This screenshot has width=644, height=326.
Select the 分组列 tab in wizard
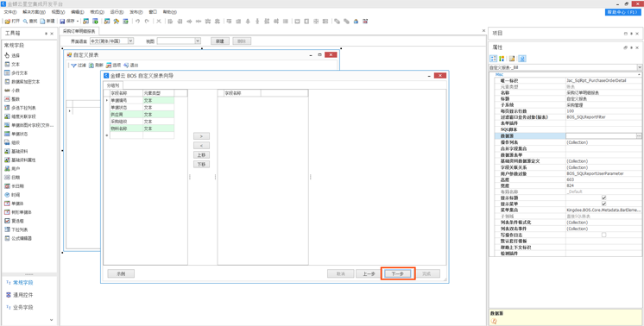(x=112, y=85)
